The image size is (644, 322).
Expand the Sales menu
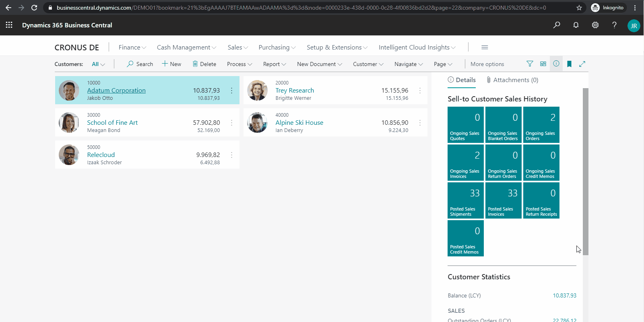tap(237, 47)
